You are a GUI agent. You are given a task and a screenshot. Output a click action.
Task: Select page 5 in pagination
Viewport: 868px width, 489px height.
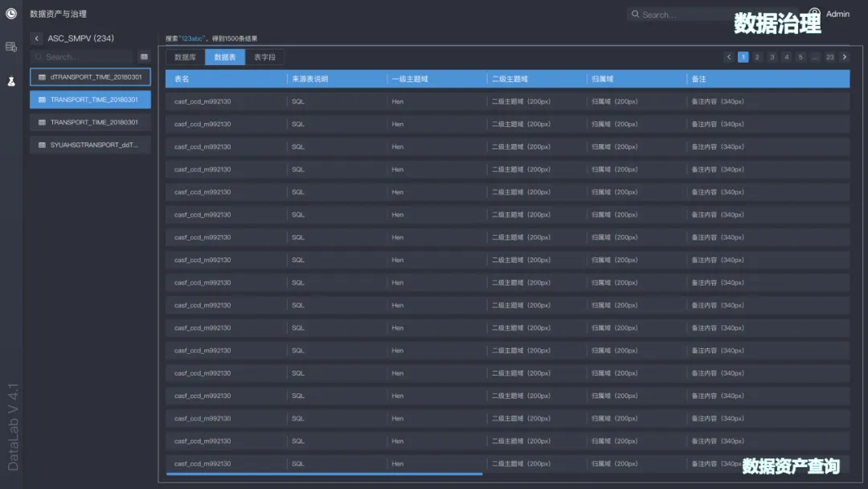[800, 57]
